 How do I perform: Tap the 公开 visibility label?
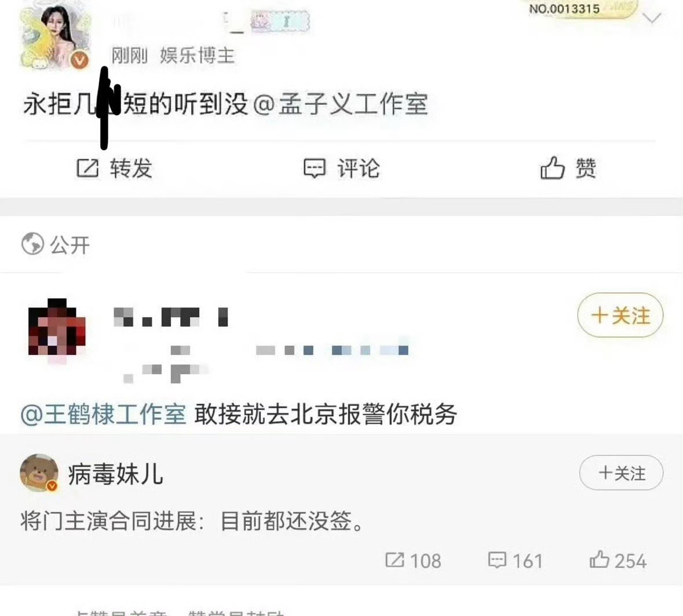(70, 245)
